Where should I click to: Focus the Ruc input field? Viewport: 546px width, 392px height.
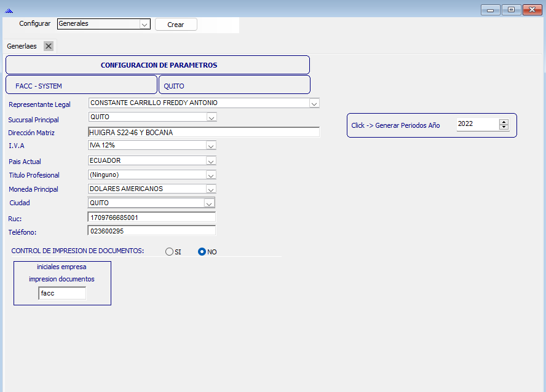pos(152,218)
